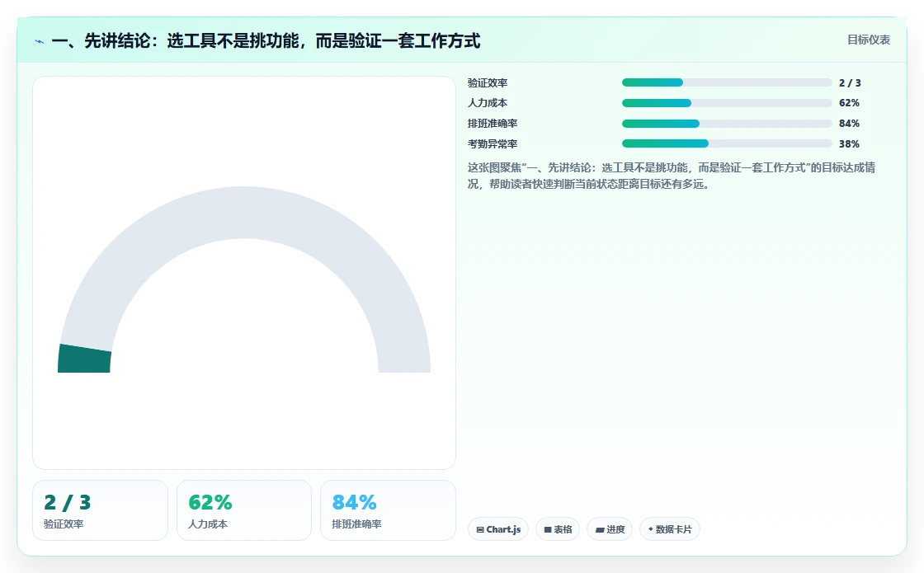Open the 2 / 3 验证效率 stat card

(100, 510)
